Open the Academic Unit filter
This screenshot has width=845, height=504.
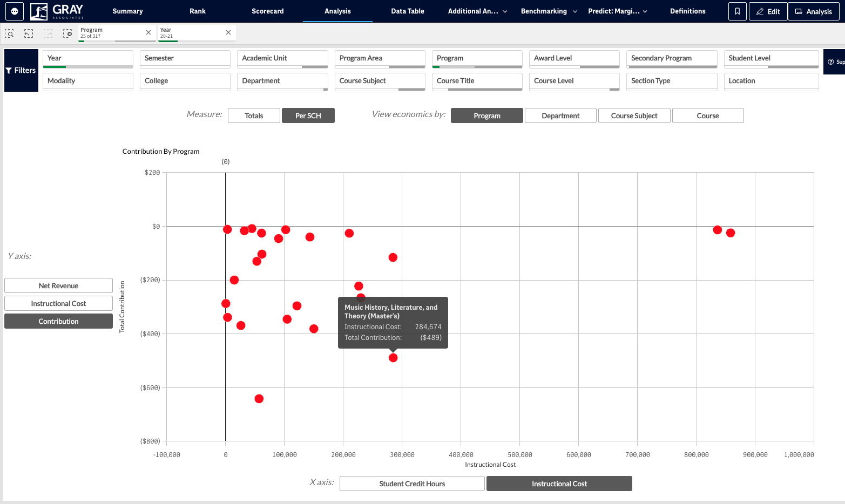282,59
